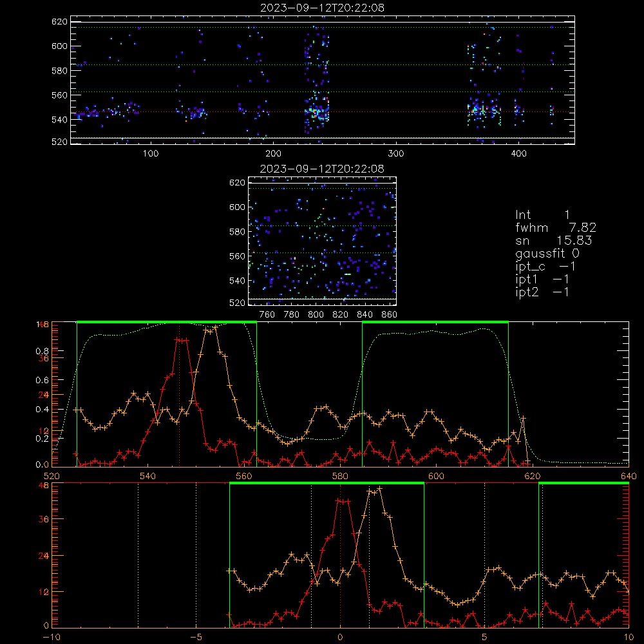Click y-axis label 620 on top image plot
This screenshot has height=644, width=644.
59,22
